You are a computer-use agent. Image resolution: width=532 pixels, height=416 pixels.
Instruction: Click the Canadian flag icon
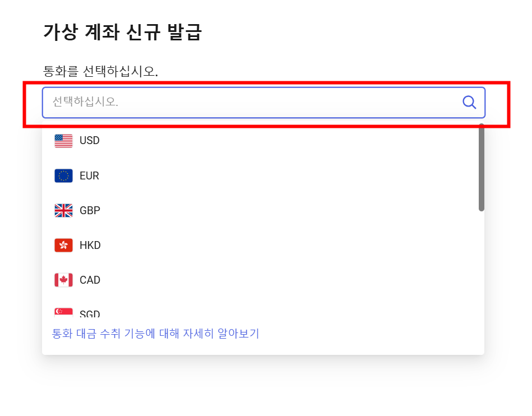(63, 280)
